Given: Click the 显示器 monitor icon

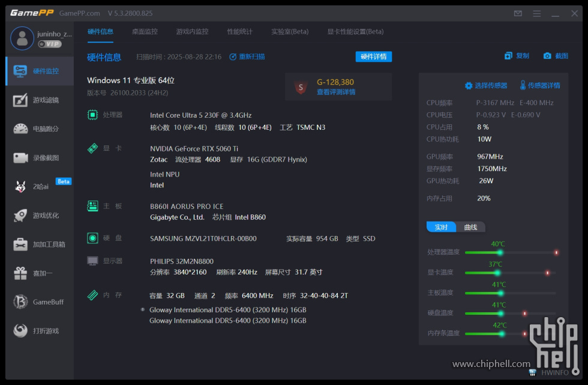Looking at the screenshot, I should tap(92, 261).
